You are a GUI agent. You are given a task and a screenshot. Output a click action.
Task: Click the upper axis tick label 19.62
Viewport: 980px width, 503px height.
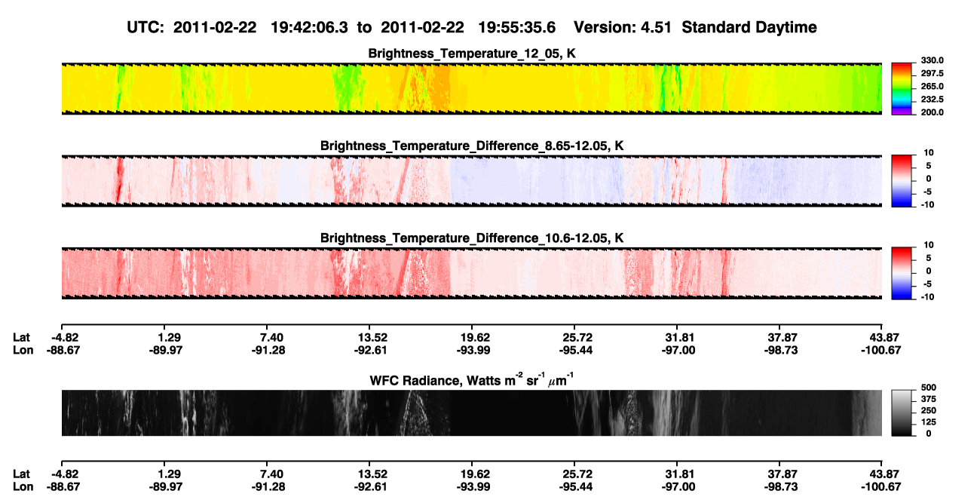472,337
